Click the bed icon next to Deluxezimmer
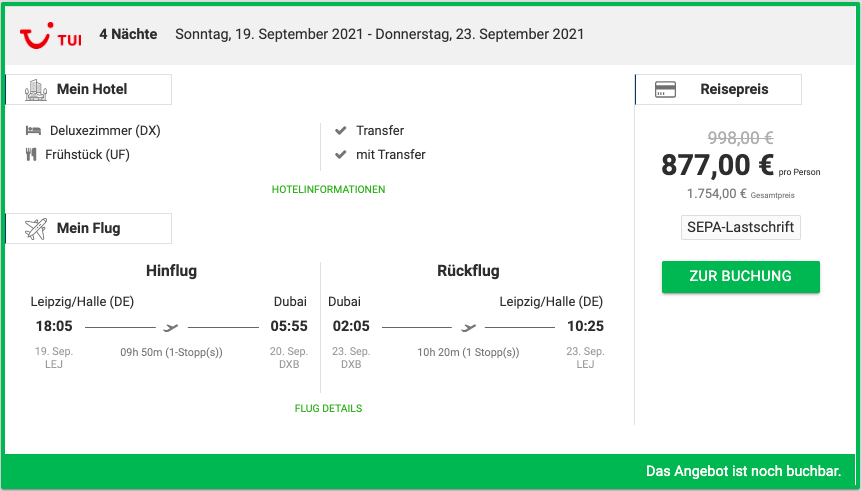 coord(34,131)
